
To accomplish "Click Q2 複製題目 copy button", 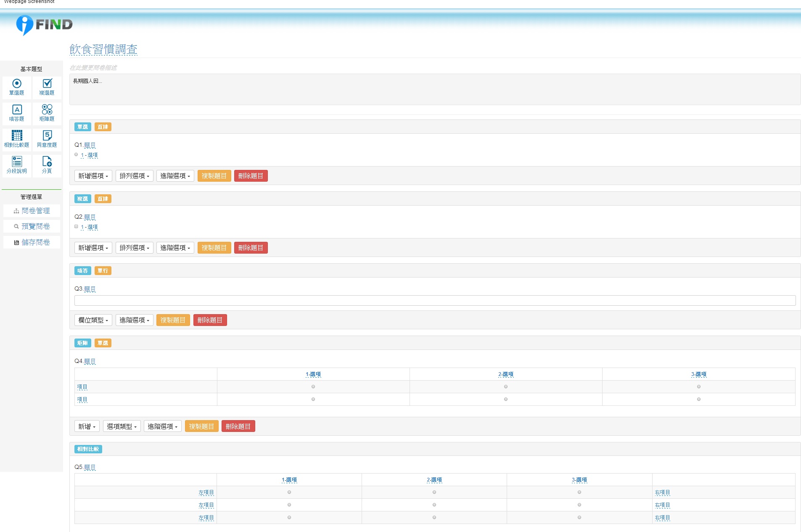I will click(214, 248).
